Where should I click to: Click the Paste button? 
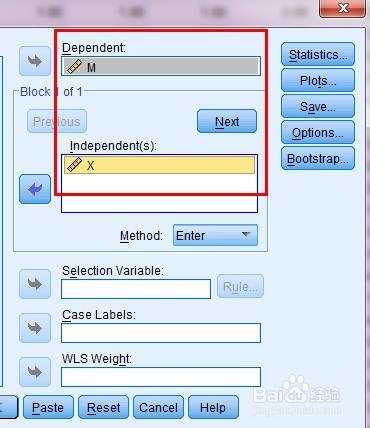point(48,407)
